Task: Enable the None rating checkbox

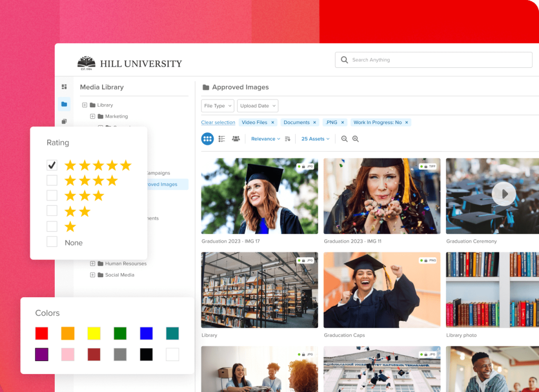Action: (52, 242)
